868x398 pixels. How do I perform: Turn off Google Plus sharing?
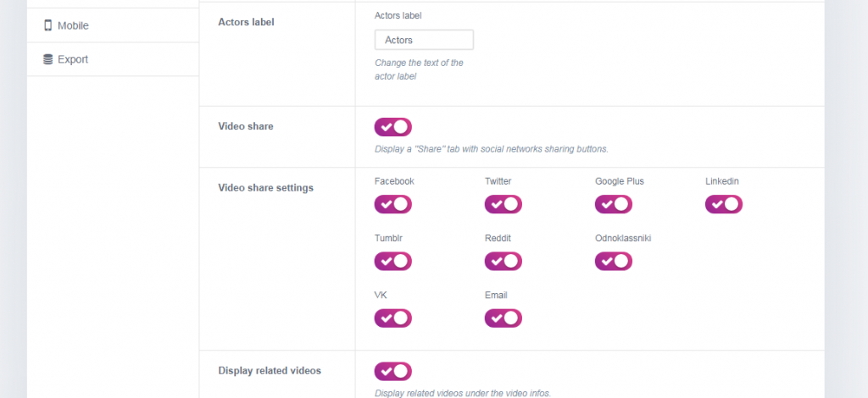613,204
